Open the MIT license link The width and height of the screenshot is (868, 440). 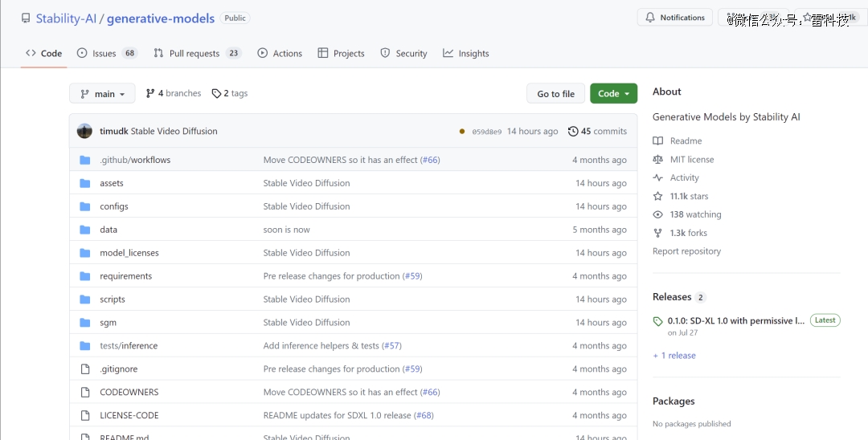(x=684, y=159)
